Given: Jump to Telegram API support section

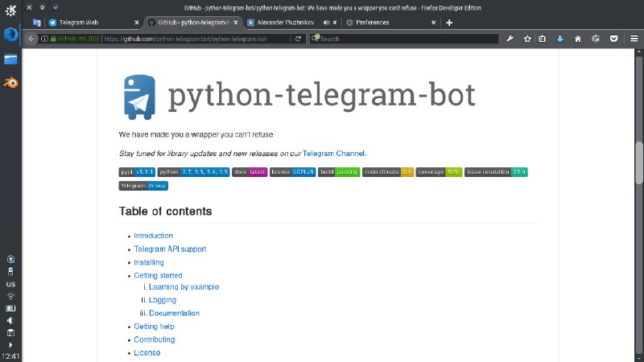Looking at the screenshot, I should coord(170,249).
